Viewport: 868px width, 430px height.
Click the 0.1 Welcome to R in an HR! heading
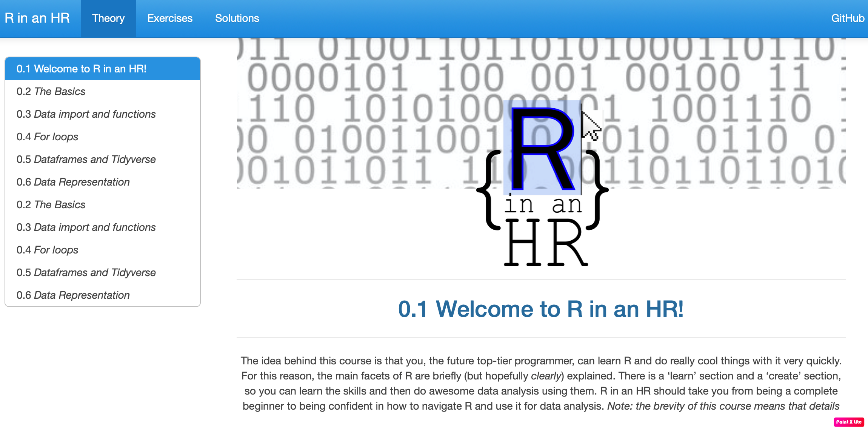coord(542,310)
